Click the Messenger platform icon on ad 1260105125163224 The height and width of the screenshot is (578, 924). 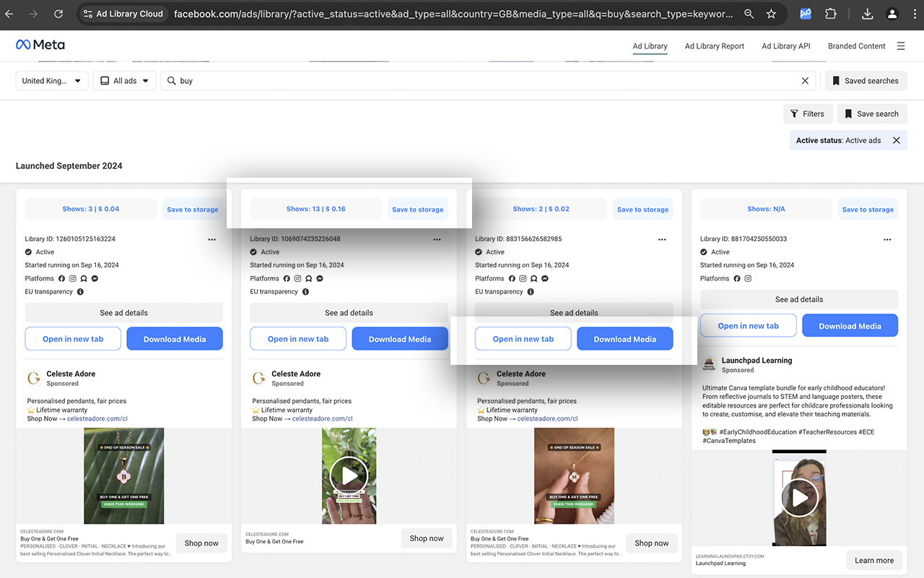coord(95,278)
